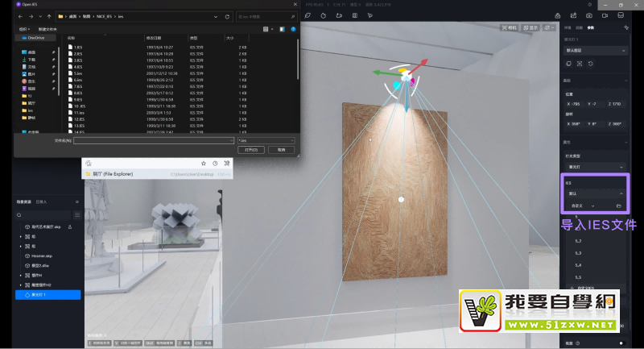The image size is (644, 349).
Task: Click the IES folder browse icon
Action: (x=618, y=206)
